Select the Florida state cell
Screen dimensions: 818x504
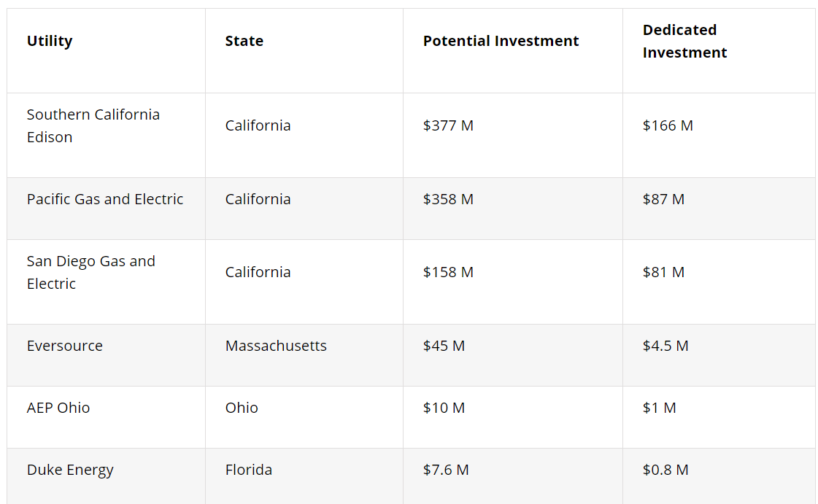click(x=248, y=470)
